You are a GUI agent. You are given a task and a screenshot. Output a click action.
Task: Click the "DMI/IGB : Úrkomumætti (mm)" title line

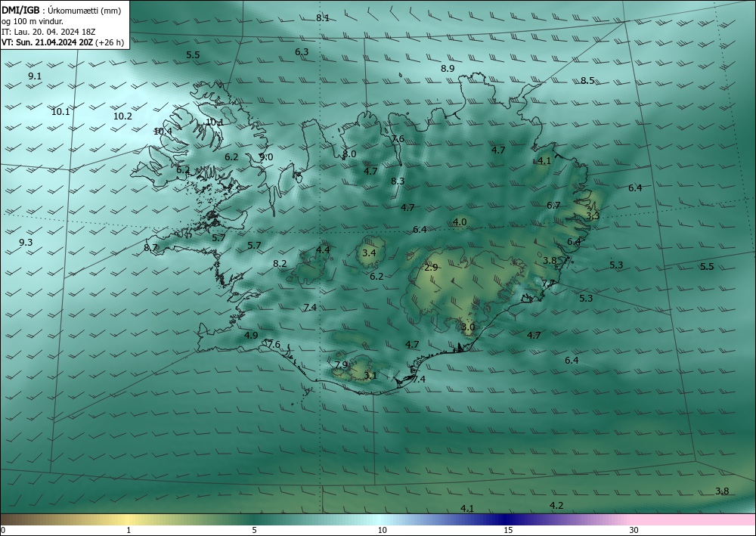(61, 11)
